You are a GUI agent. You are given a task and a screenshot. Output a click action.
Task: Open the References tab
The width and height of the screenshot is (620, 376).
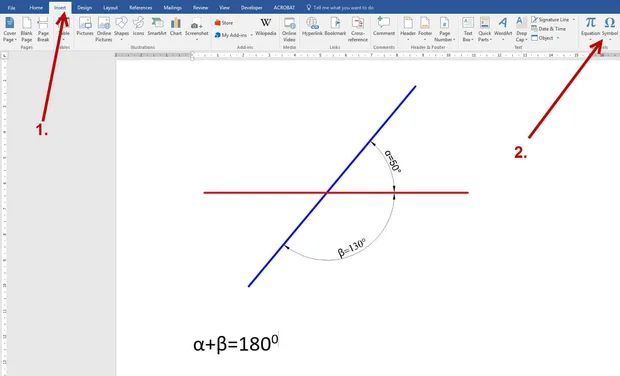[140, 8]
